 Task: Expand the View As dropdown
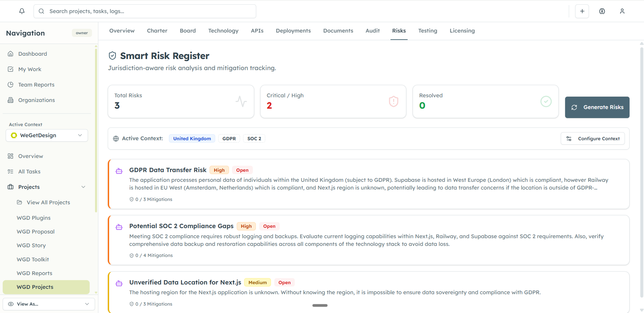click(49, 304)
